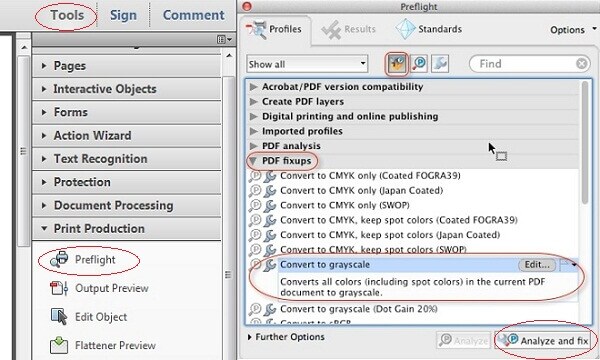This screenshot has width=600, height=360.
Task: Open the Preflight tool
Action: [83, 260]
